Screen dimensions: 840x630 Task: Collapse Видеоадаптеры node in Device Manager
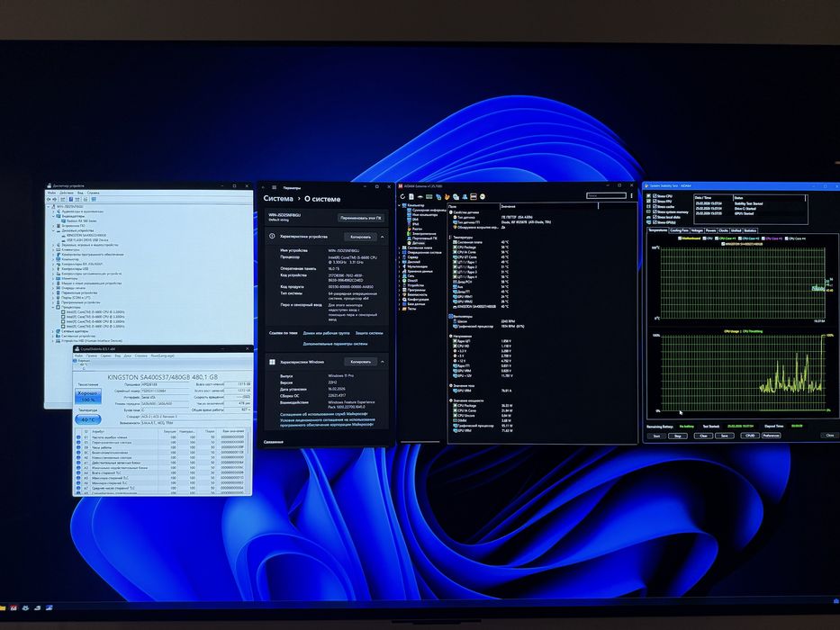pos(53,216)
